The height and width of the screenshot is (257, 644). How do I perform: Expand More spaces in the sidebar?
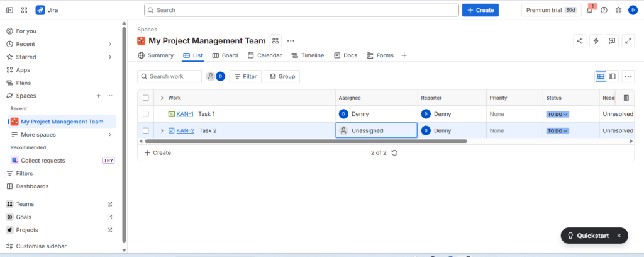tap(109, 134)
